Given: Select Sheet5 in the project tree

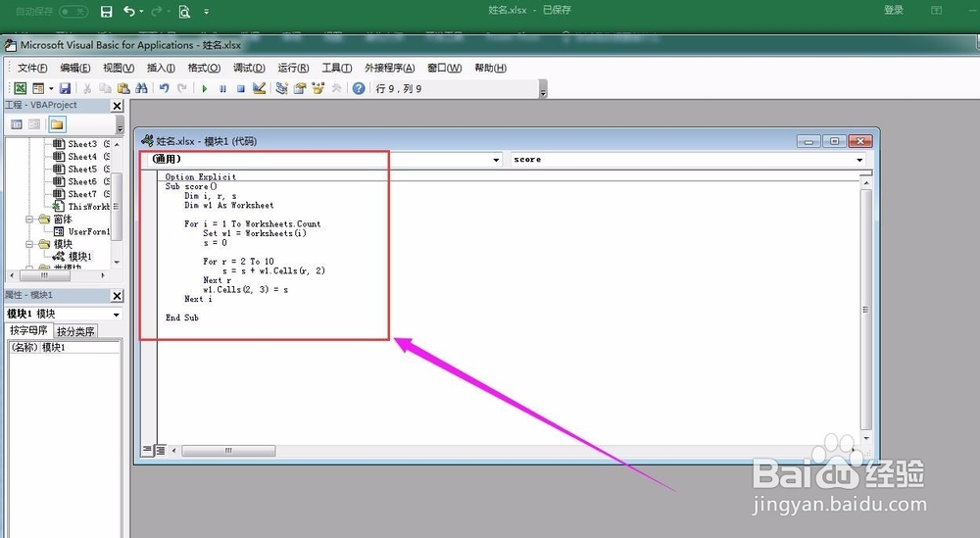Looking at the screenshot, I should [x=81, y=170].
